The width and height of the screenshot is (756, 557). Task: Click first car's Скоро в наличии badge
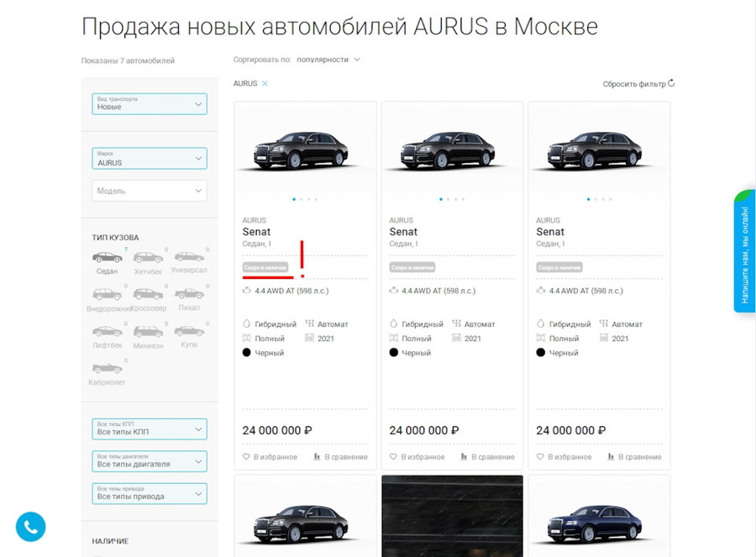[265, 267]
